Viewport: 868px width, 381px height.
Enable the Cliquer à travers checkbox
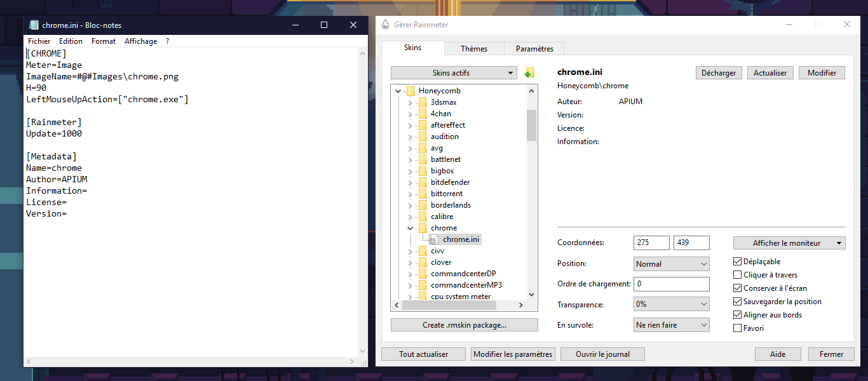point(738,275)
